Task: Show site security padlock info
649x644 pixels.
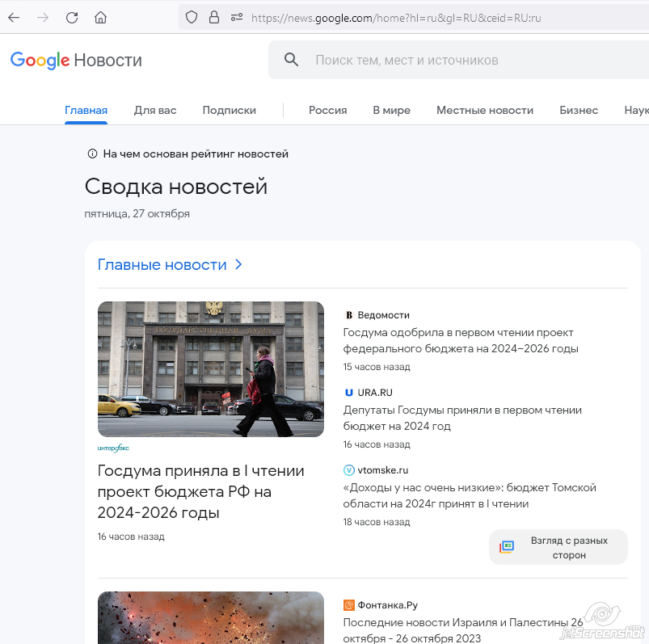Action: pyautogui.click(x=214, y=18)
